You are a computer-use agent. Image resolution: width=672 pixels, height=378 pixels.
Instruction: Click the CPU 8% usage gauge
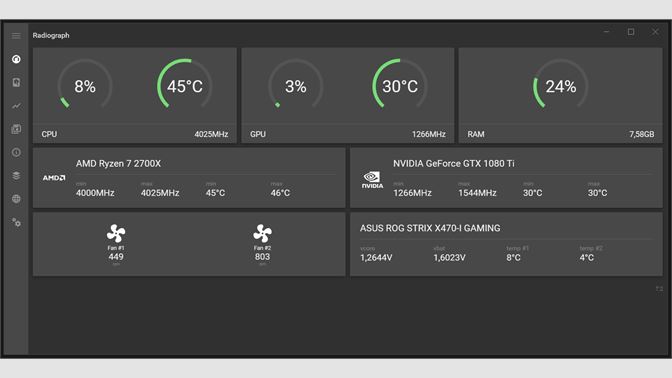click(85, 85)
